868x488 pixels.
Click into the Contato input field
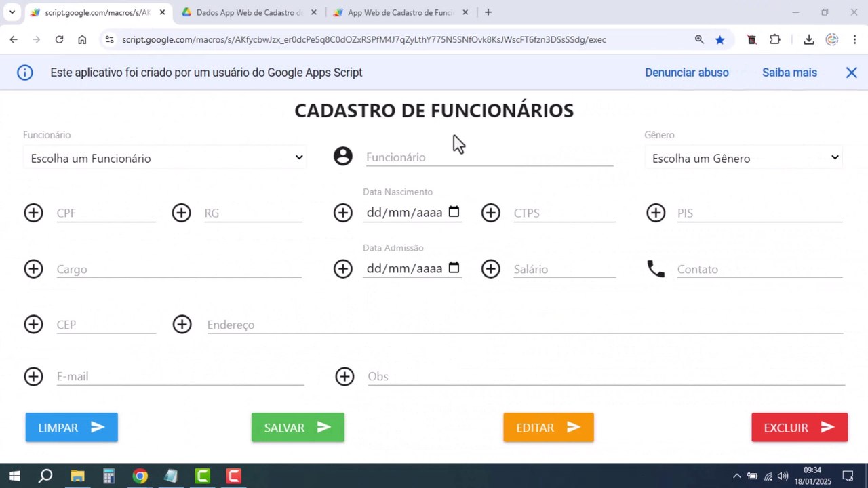759,269
